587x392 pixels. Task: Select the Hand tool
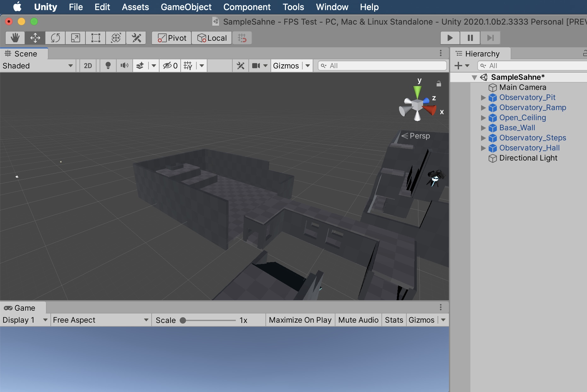click(x=15, y=38)
